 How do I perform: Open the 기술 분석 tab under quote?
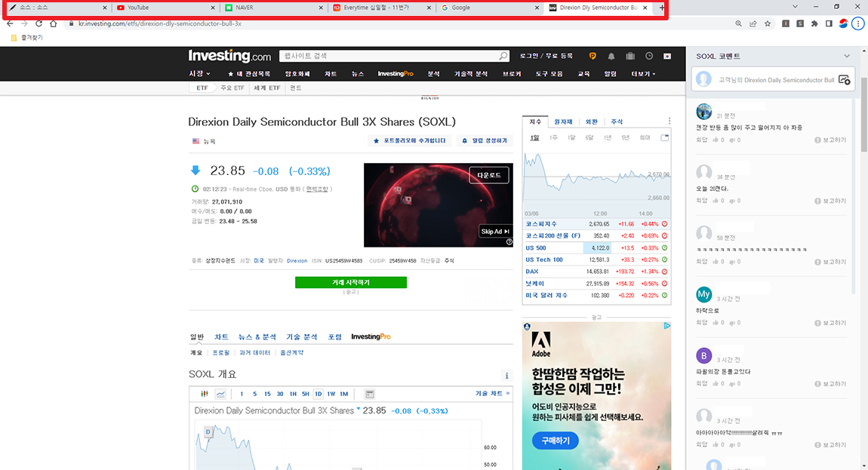click(x=302, y=336)
